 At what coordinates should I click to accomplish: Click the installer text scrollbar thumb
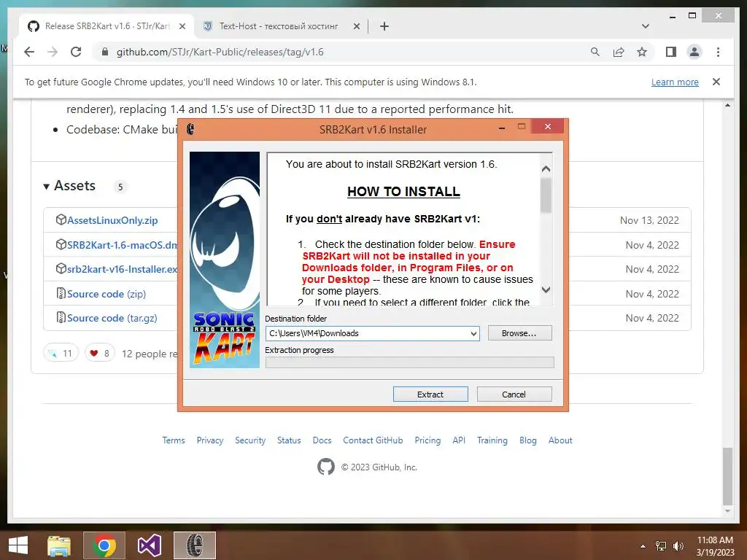tap(546, 195)
